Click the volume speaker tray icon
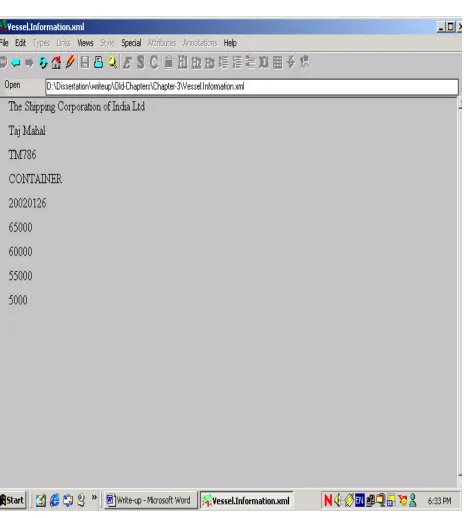Viewport: 467px width, 518px height. [338, 500]
